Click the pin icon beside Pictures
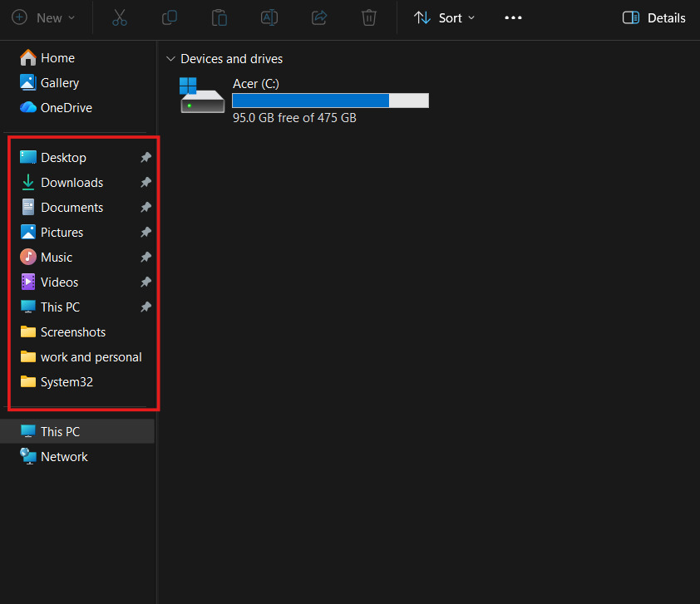Screen dimensions: 700x604 (x=145, y=233)
